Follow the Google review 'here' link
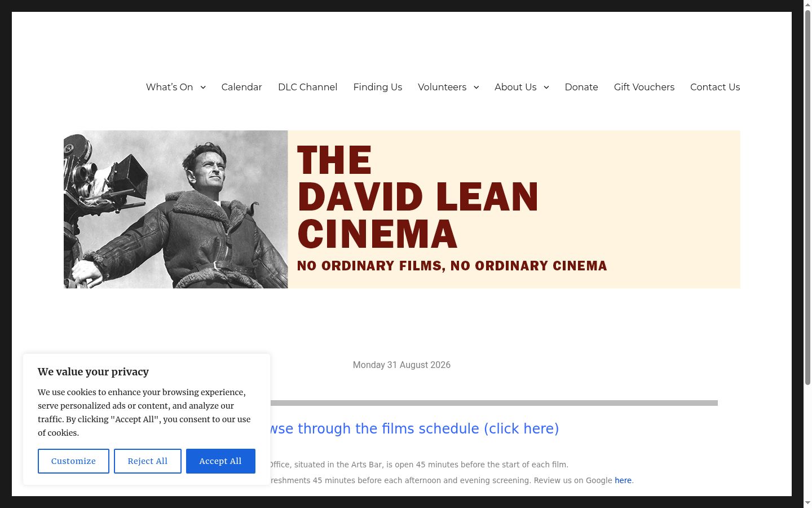The image size is (812, 508). point(623,480)
